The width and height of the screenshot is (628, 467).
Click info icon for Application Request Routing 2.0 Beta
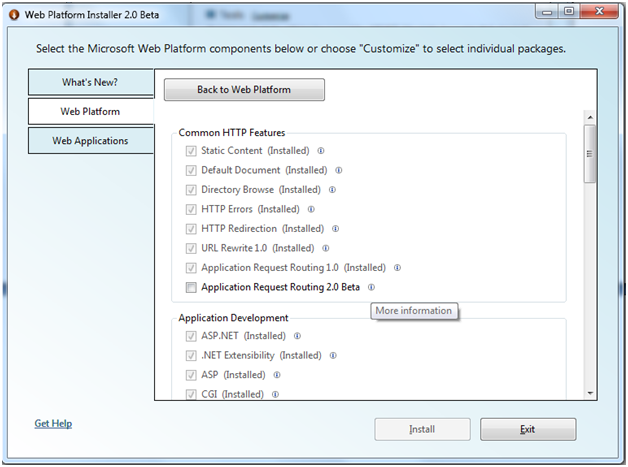[x=371, y=287]
